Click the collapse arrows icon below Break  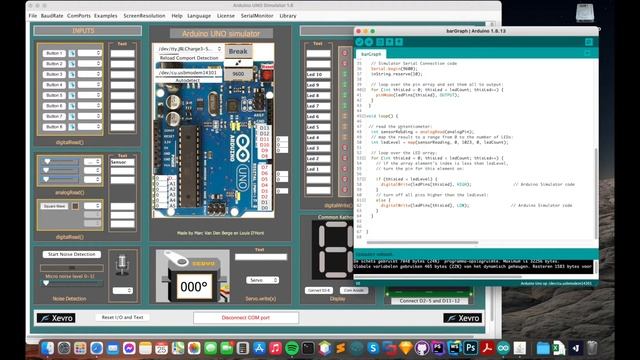238,63
